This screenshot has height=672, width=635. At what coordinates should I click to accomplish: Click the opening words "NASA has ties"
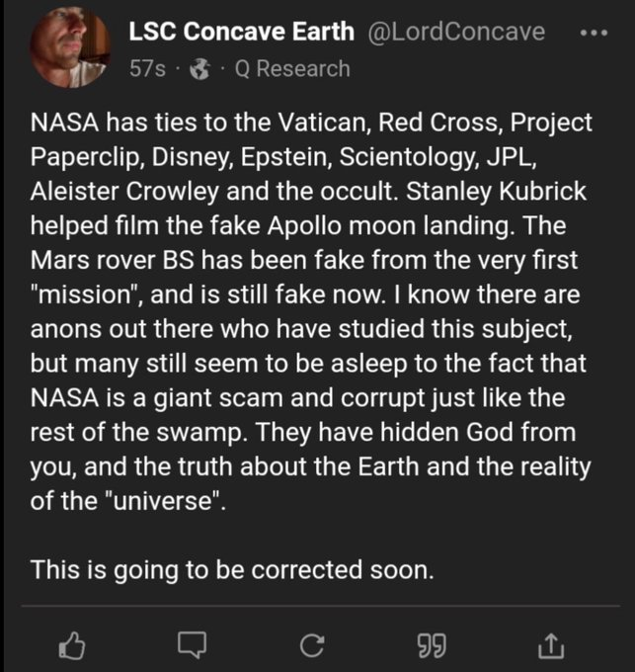102,126
